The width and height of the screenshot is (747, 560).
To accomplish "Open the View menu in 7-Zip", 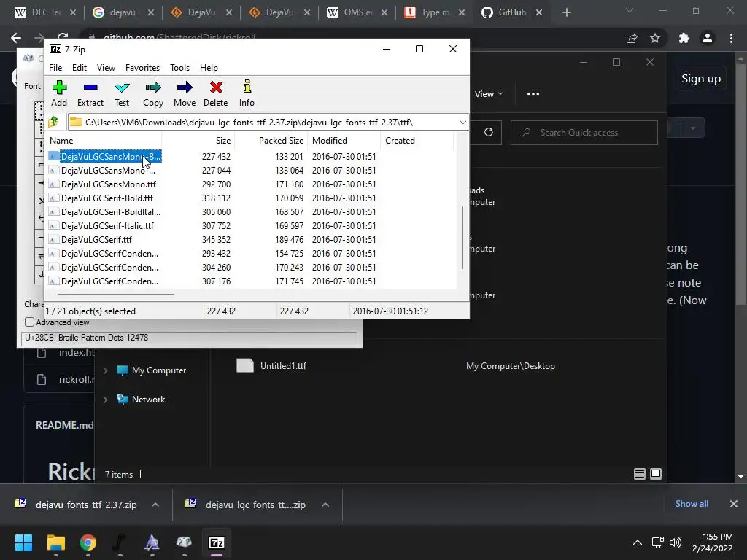I will [x=106, y=68].
